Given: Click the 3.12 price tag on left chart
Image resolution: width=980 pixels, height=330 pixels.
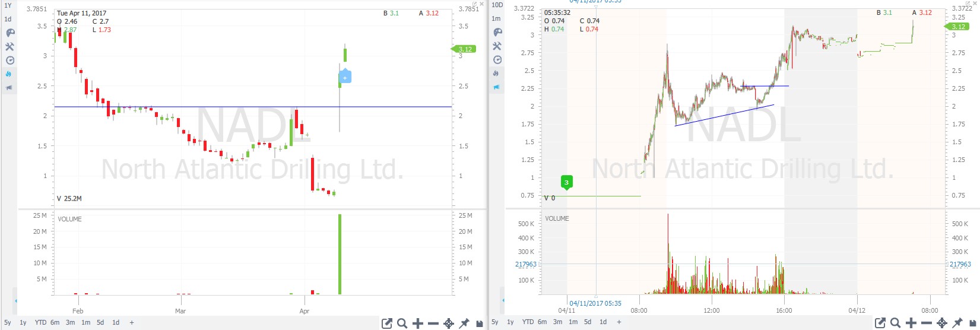Looking at the screenshot, I should coord(464,49).
